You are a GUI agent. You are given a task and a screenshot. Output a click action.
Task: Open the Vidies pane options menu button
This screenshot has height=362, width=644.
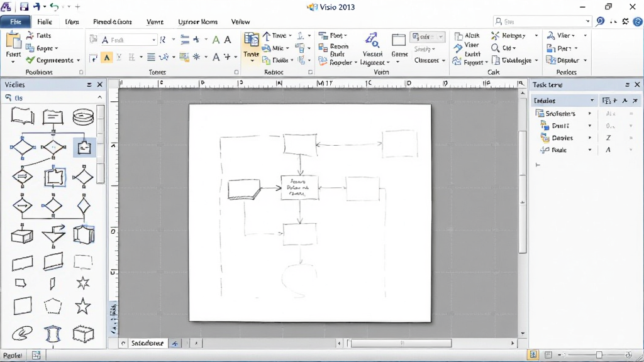[x=89, y=85]
